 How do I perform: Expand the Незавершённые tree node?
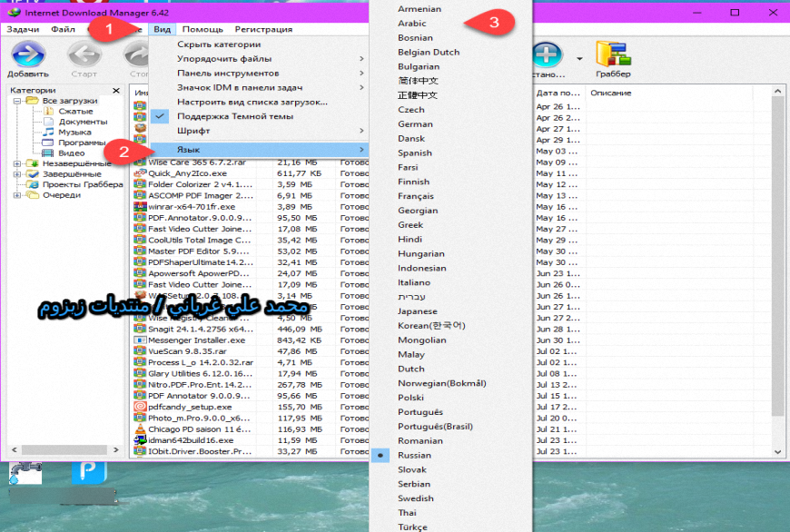coord(16,163)
